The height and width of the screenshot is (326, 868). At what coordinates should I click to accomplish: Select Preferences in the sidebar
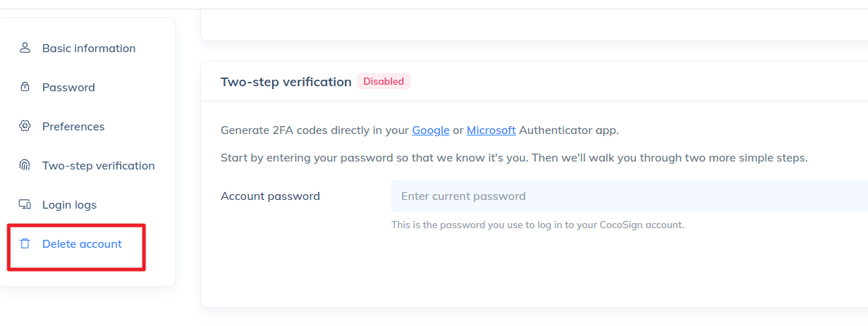(x=73, y=126)
